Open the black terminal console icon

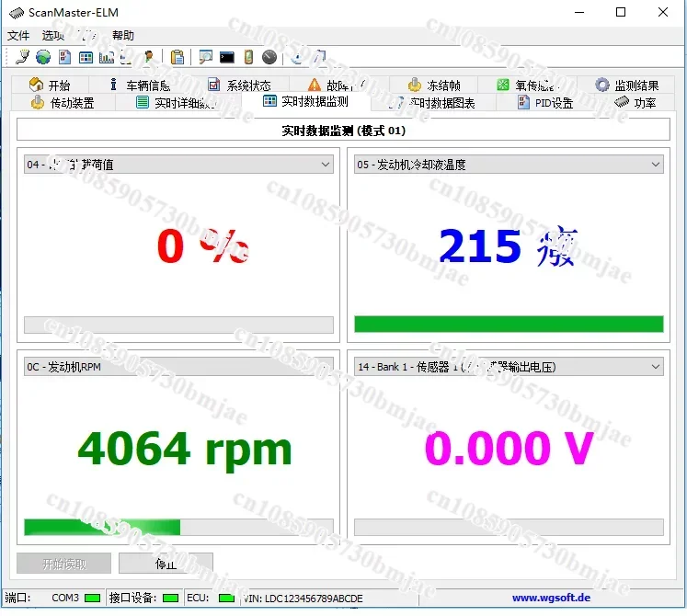pyautogui.click(x=227, y=57)
